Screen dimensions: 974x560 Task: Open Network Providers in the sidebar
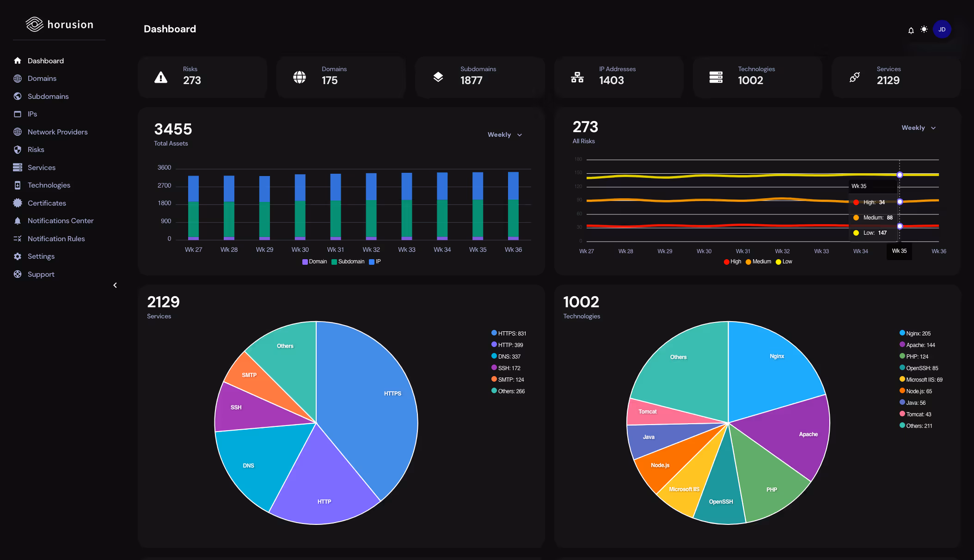click(57, 132)
